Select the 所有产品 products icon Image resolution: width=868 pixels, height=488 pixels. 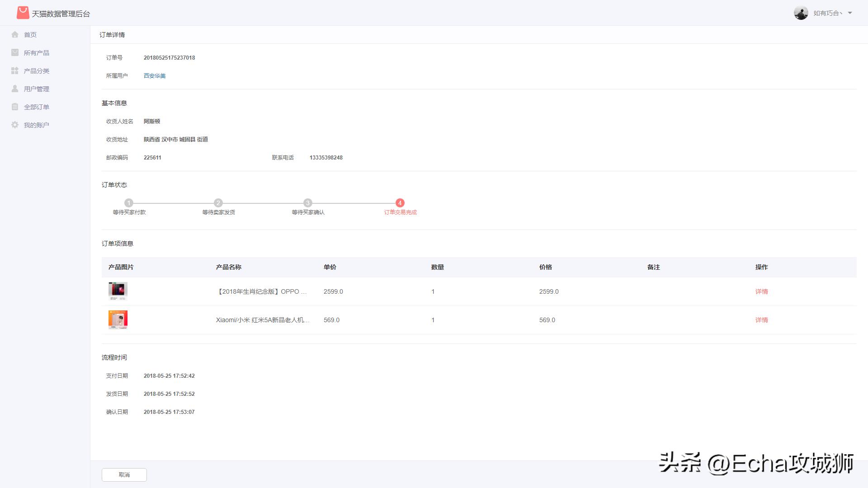tap(15, 52)
